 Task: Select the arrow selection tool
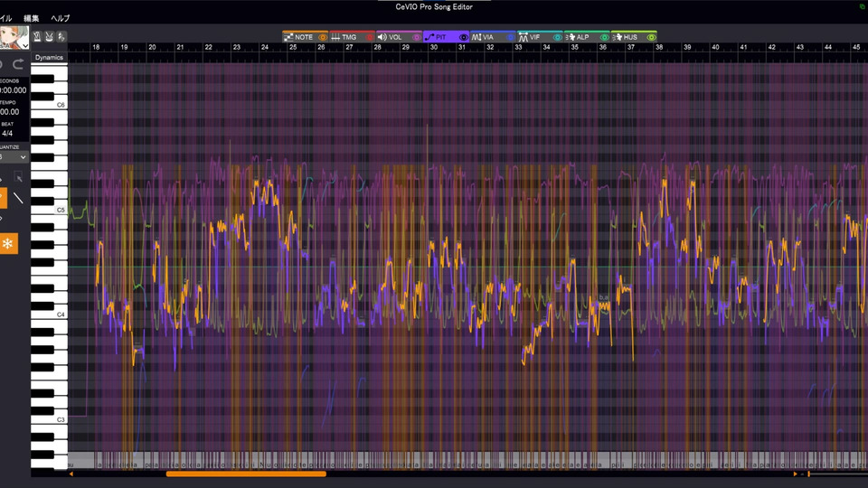(x=18, y=180)
